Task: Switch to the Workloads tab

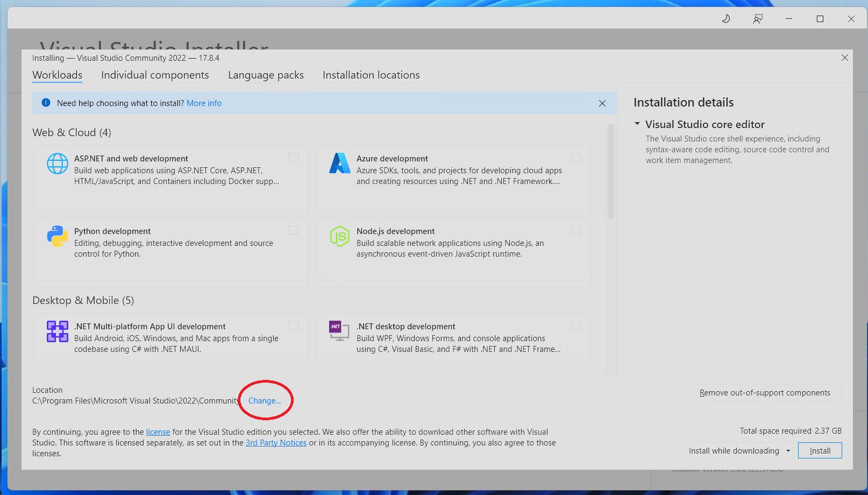Action: click(x=58, y=75)
